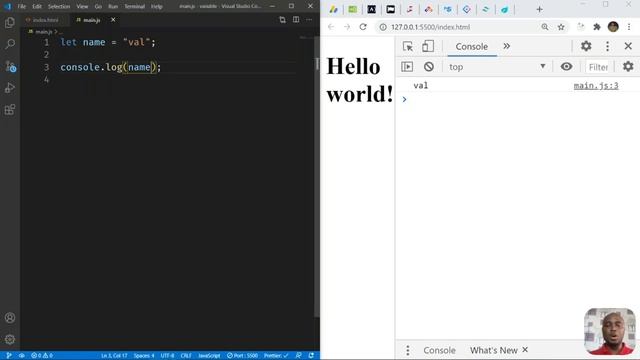Click the address bar showing 127.0.0.1:5500/index.html
This screenshot has width=640, height=360.
pos(430,27)
